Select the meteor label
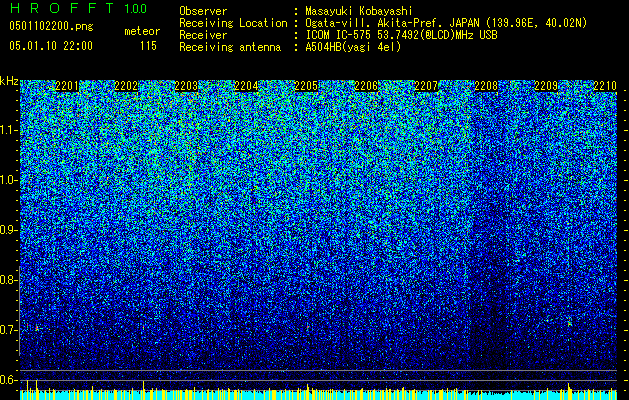The width and height of the screenshot is (629, 400). (x=142, y=31)
